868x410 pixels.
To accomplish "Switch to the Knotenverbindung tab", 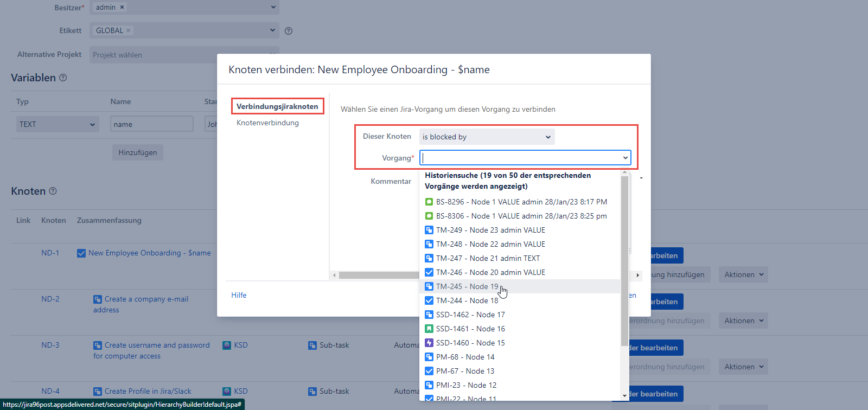I will point(267,123).
